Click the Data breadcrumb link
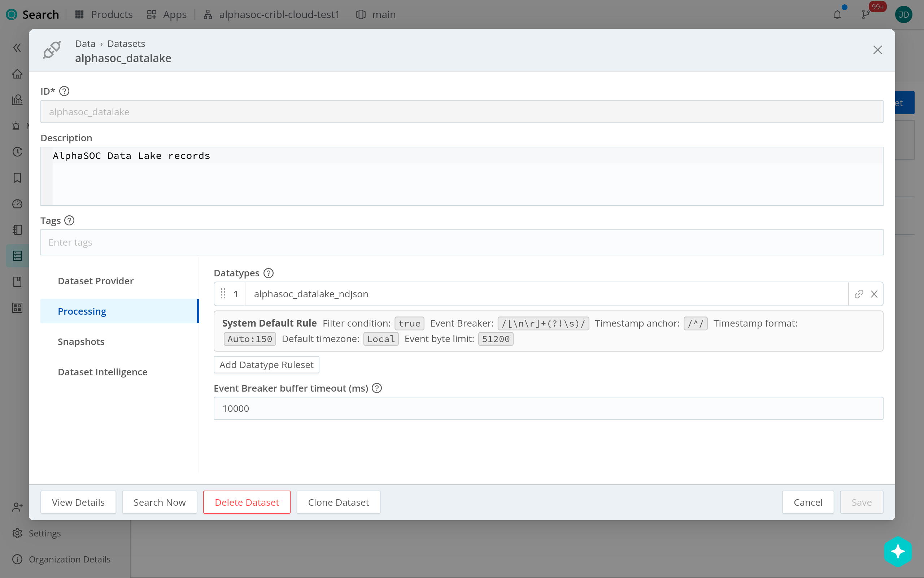924x578 pixels. pos(85,44)
